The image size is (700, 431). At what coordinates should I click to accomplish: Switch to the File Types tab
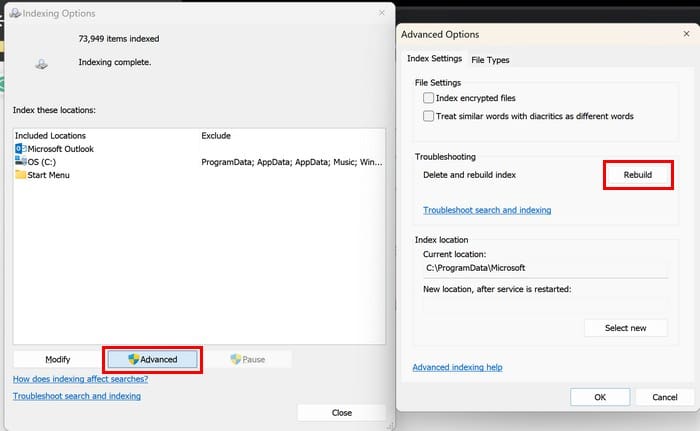[490, 60]
